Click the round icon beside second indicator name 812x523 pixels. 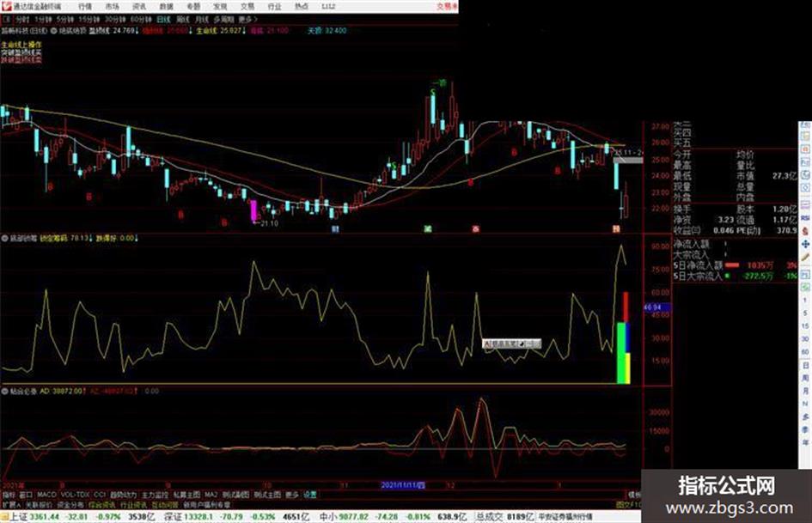click(x=4, y=239)
